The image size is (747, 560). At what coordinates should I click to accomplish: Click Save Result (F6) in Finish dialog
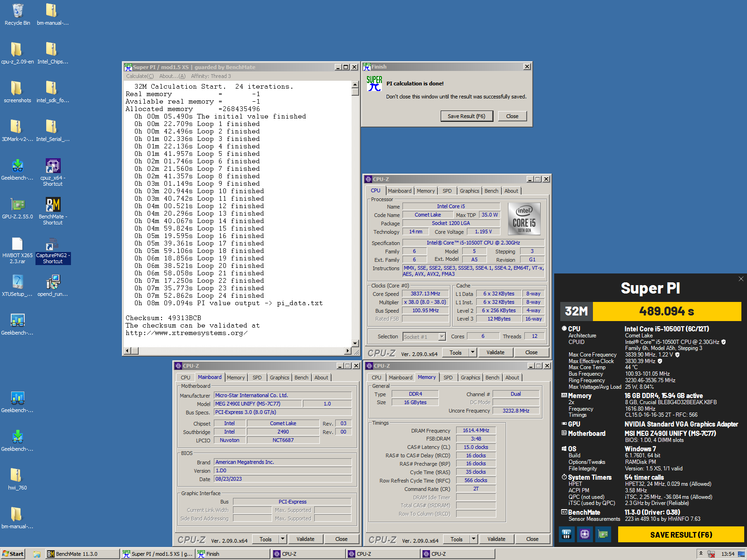(x=466, y=116)
